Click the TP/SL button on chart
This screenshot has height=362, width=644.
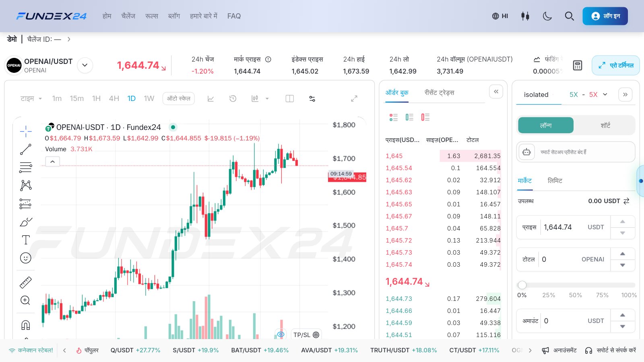click(306, 335)
